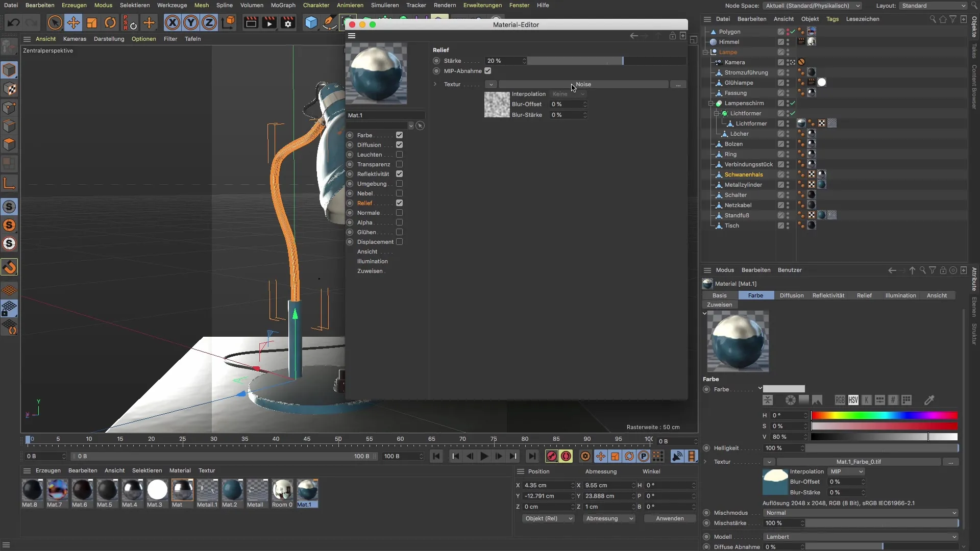Switch to Reflektivität tab in attributes
The height and width of the screenshot is (551, 980).
(x=828, y=295)
